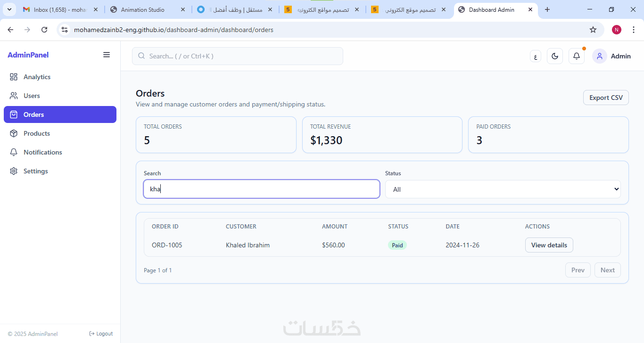Viewport: 644px width, 343px height.
Task: Click the Export CSV button
Action: [606, 98]
